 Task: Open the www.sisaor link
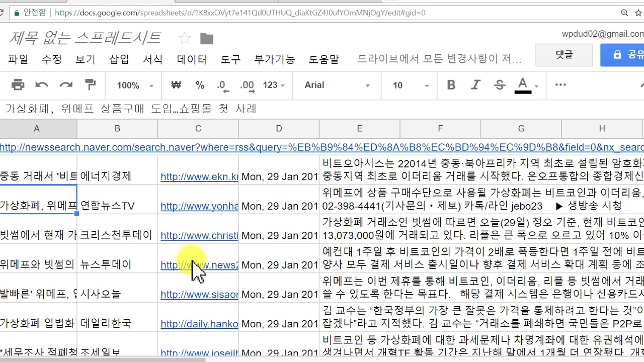coord(199,294)
